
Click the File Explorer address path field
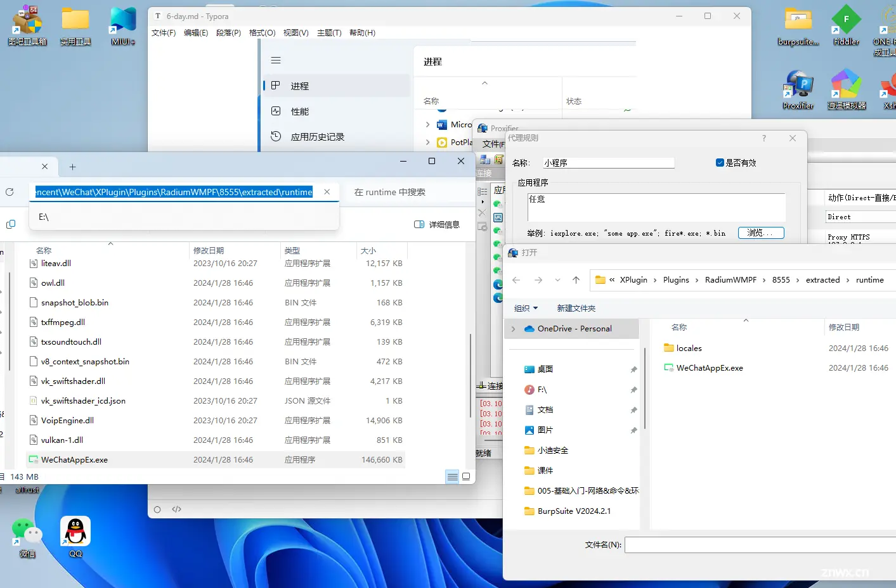click(x=174, y=192)
